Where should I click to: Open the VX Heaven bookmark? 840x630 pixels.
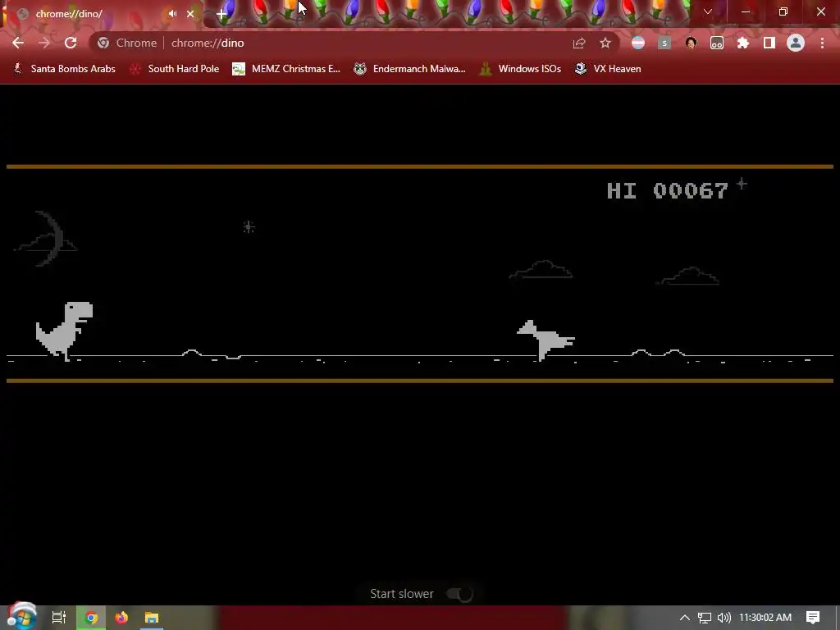(608, 69)
